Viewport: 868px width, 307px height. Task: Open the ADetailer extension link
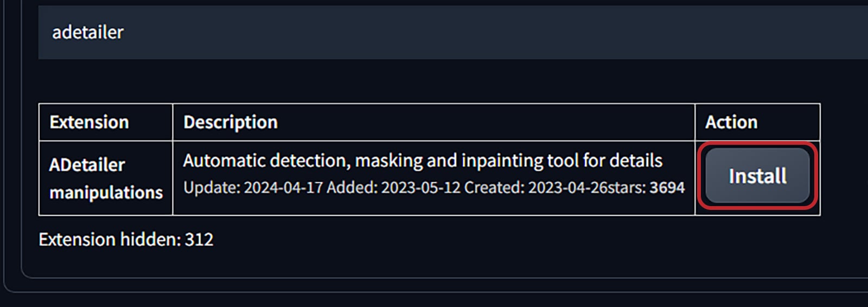pos(87,165)
